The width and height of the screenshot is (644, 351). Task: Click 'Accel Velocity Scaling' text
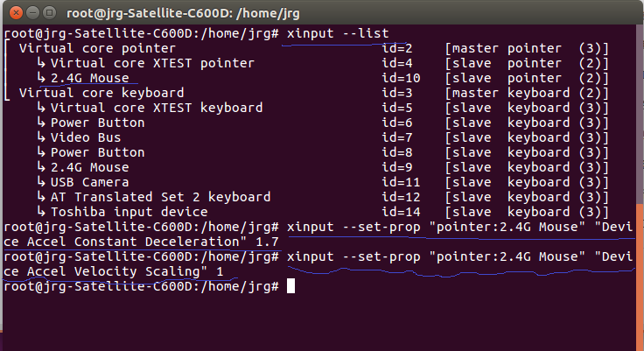coord(113,271)
